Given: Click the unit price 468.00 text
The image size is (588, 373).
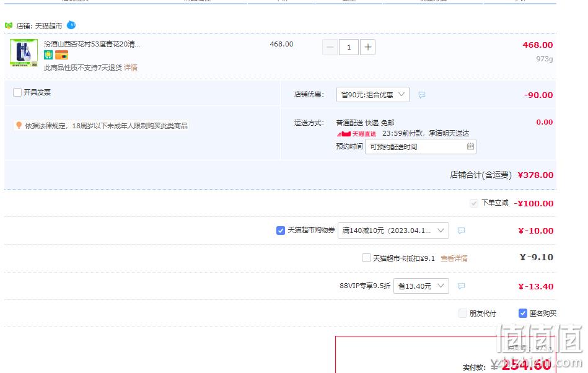Looking at the screenshot, I should (x=281, y=44).
